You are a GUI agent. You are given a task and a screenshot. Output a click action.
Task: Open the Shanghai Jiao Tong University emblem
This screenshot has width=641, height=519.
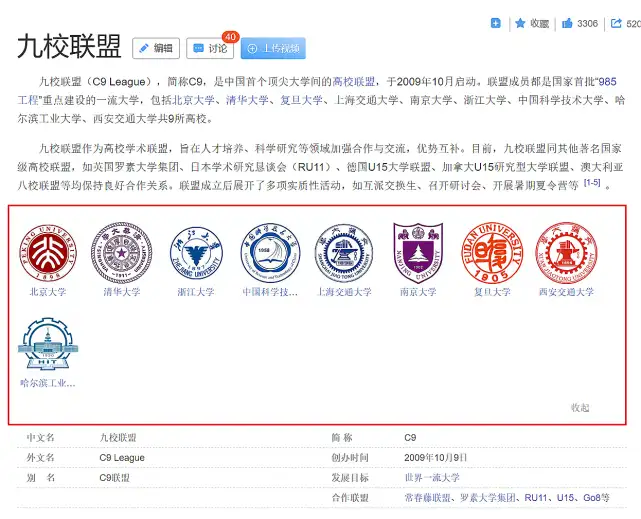point(344,253)
